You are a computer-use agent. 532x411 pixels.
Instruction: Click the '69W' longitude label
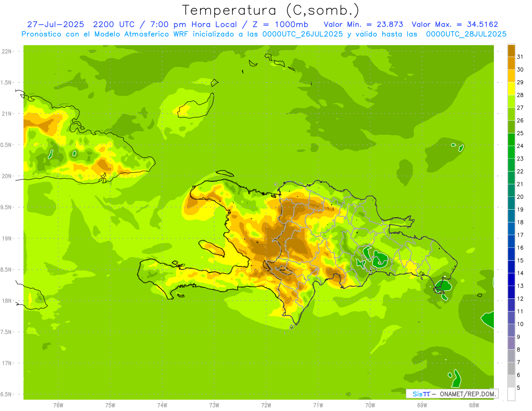click(422, 405)
